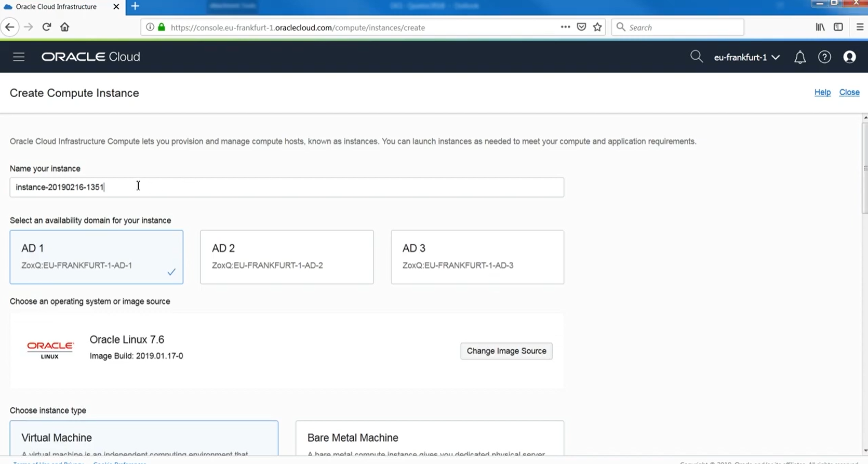
Task: Select availability domain AD 1
Action: tap(97, 257)
